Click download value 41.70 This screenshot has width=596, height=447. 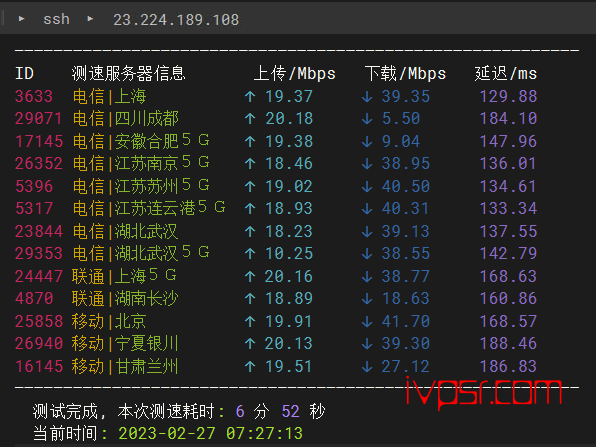pos(406,321)
